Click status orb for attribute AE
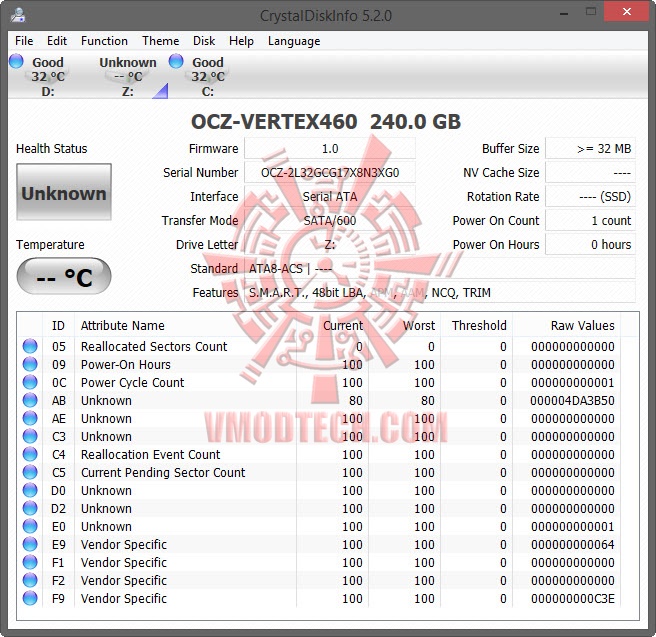 [x=30, y=418]
